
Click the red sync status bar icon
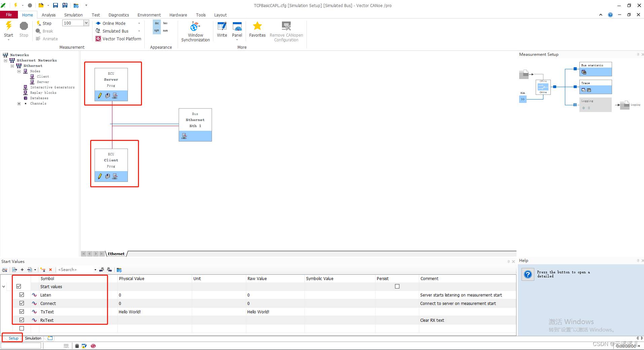[x=93, y=346]
